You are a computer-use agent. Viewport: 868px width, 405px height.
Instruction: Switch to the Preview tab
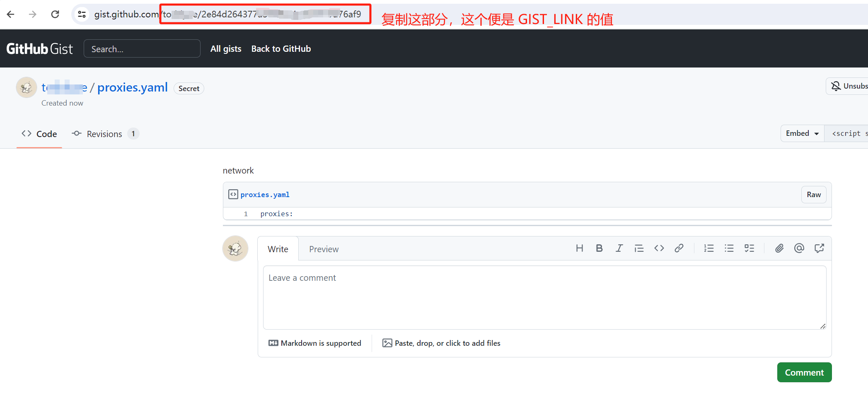pyautogui.click(x=324, y=249)
